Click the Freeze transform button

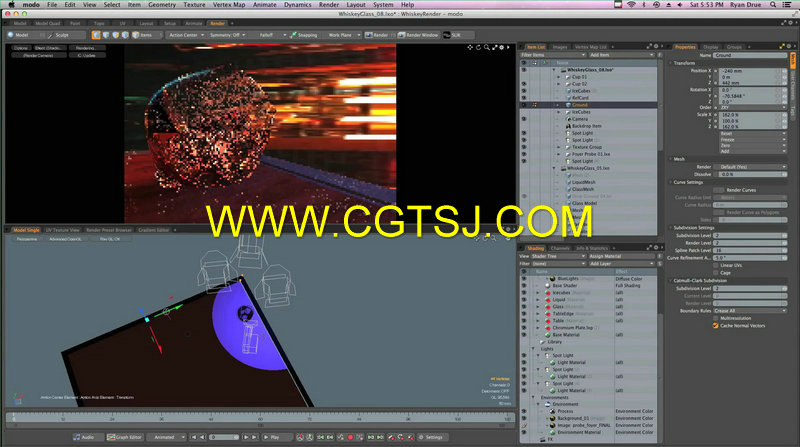tap(753, 140)
